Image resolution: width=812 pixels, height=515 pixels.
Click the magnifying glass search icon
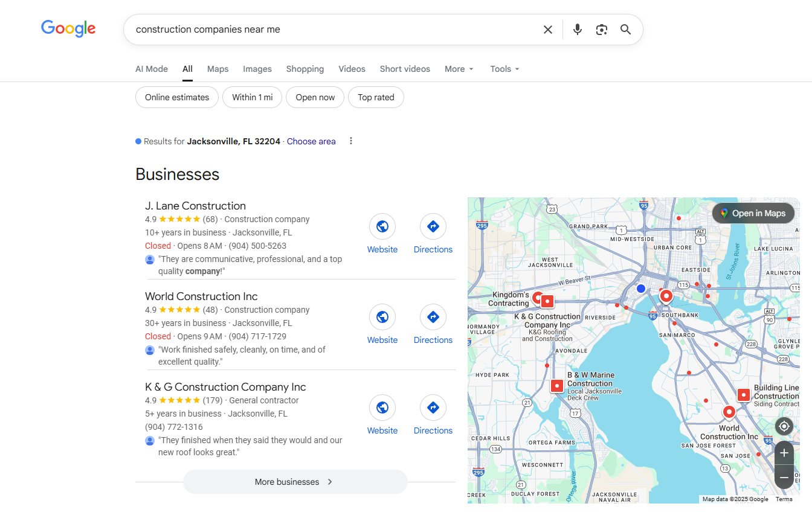click(x=625, y=30)
